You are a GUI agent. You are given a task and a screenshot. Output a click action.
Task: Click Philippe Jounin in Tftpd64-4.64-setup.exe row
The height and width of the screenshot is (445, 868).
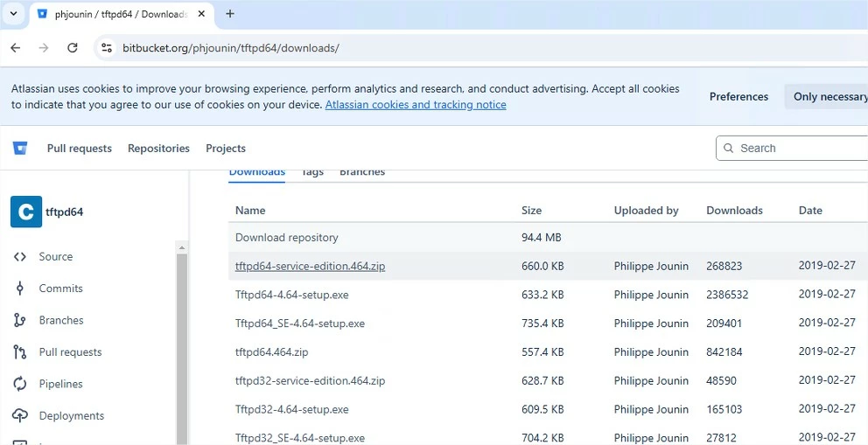(x=651, y=296)
